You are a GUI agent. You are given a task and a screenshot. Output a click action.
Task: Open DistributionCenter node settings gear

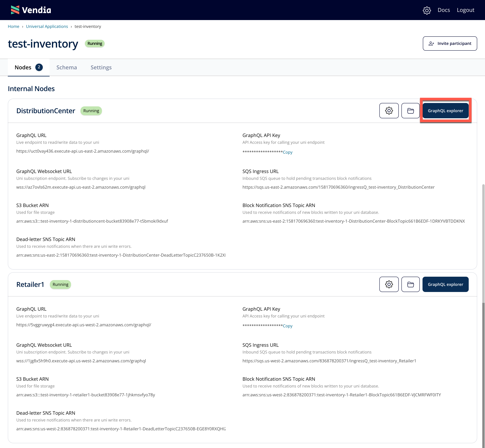(x=389, y=111)
